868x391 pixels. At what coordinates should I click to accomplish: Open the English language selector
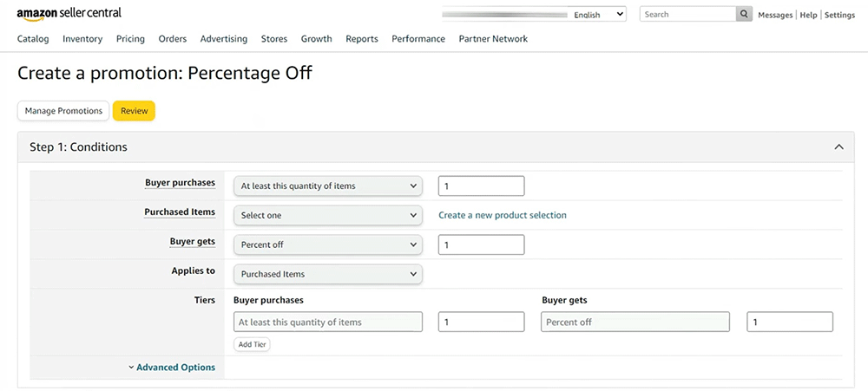[598, 15]
